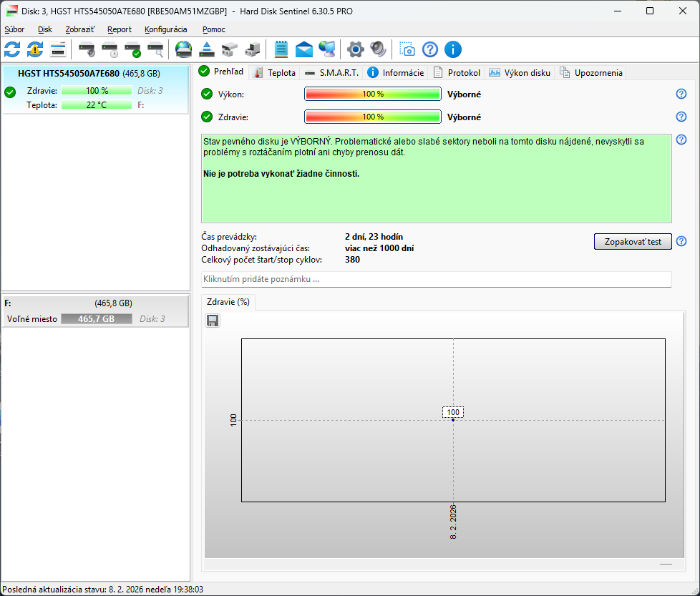Click the disk with clock test icon
Screen dimensions: 700x596
tap(110, 49)
